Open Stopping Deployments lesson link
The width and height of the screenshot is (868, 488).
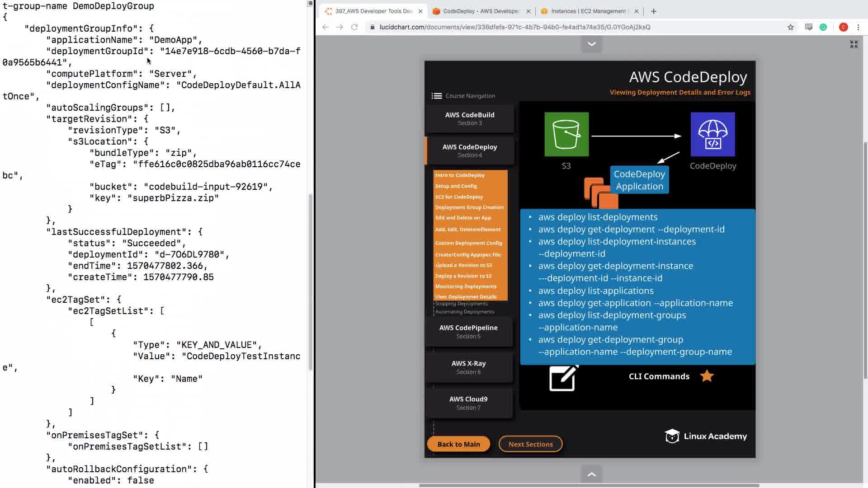coord(461,304)
